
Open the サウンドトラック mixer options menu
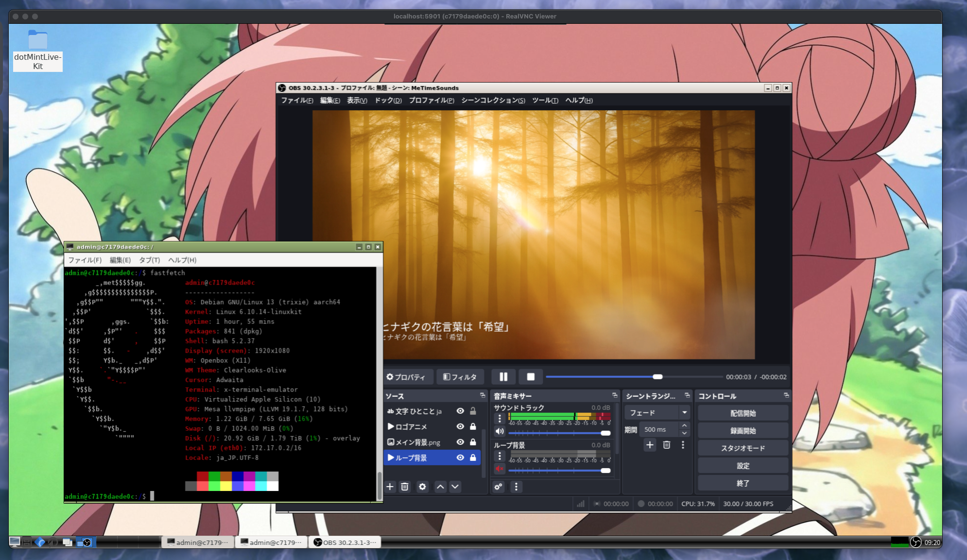pos(500,419)
